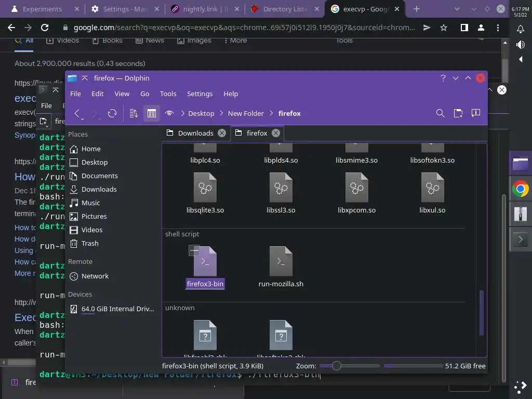Switch to the Directory Listing browser tab

pos(284,9)
